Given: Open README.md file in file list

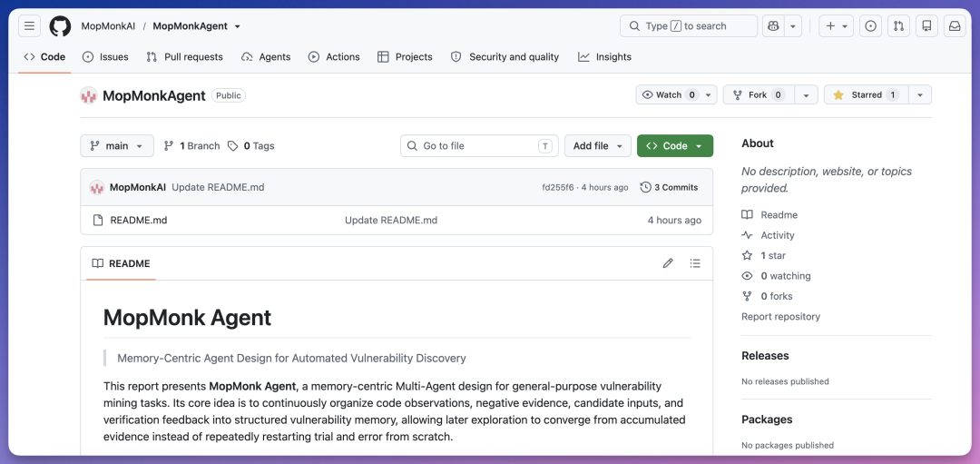Looking at the screenshot, I should pyautogui.click(x=139, y=220).
